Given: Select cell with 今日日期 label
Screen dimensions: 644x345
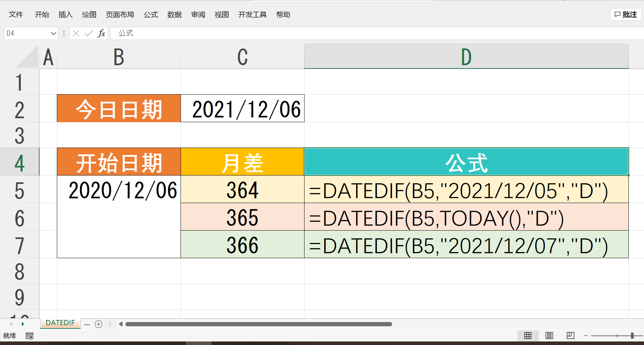Looking at the screenshot, I should coord(119,108).
